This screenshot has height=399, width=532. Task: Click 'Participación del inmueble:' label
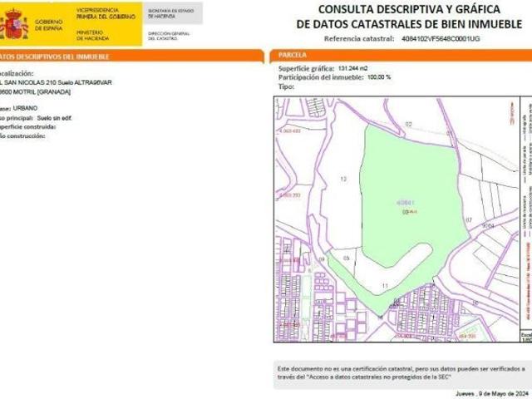pos(321,77)
